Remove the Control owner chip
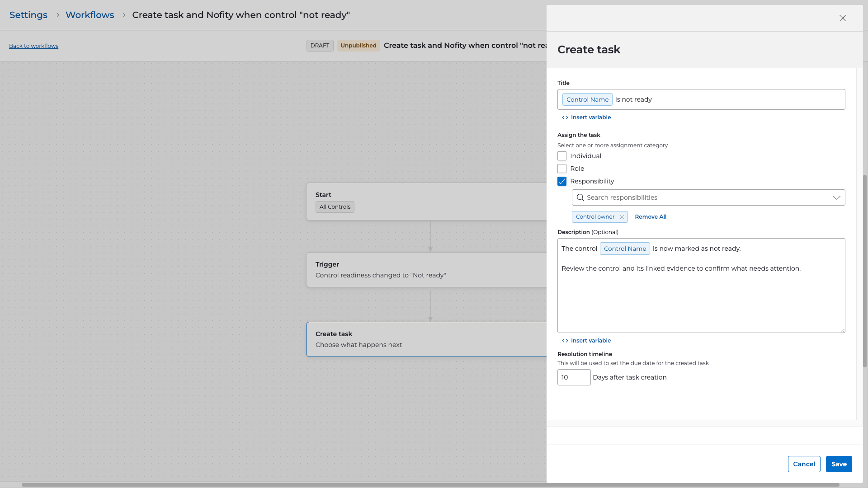 click(622, 217)
